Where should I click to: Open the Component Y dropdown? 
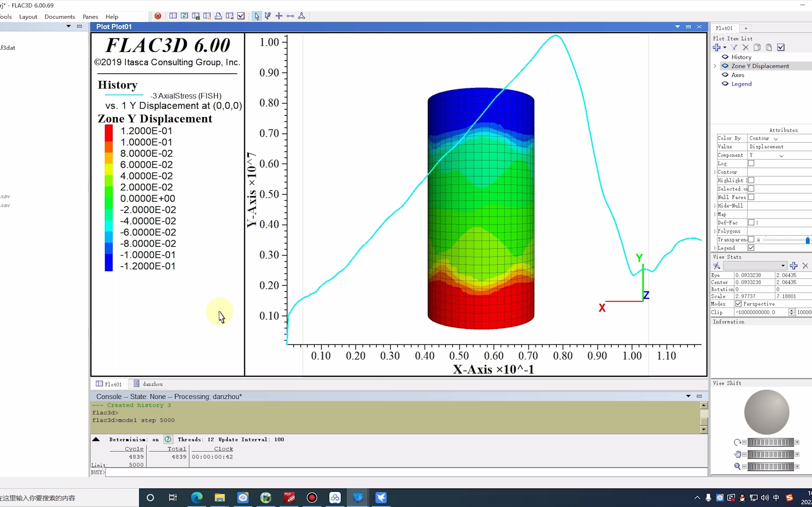pyautogui.click(x=781, y=156)
